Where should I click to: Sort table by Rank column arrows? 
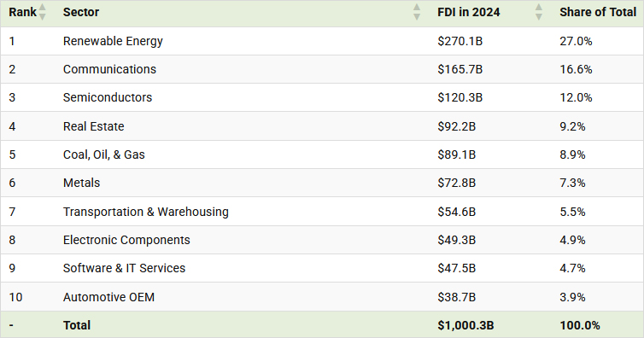tap(43, 12)
